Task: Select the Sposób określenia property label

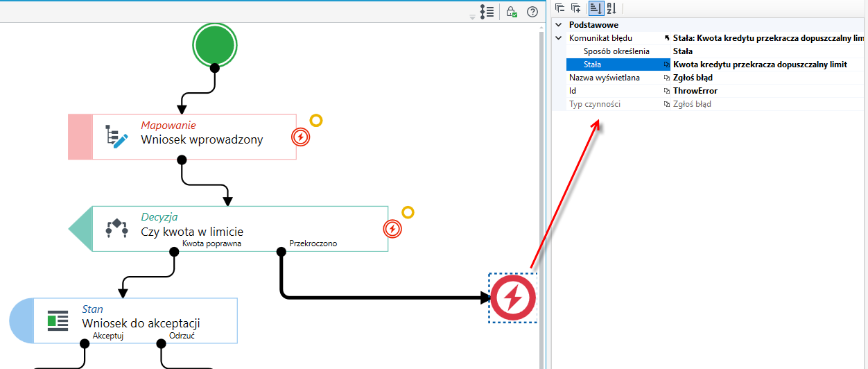Action: [616, 51]
